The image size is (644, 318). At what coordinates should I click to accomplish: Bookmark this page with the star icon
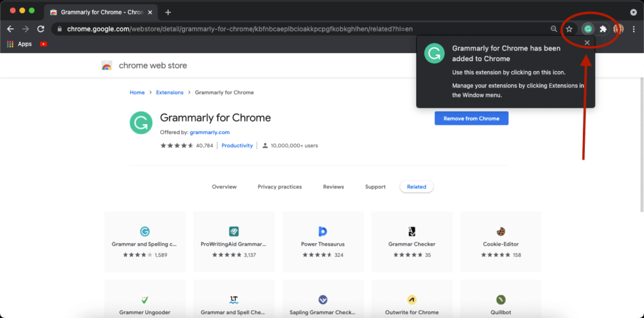click(x=569, y=29)
